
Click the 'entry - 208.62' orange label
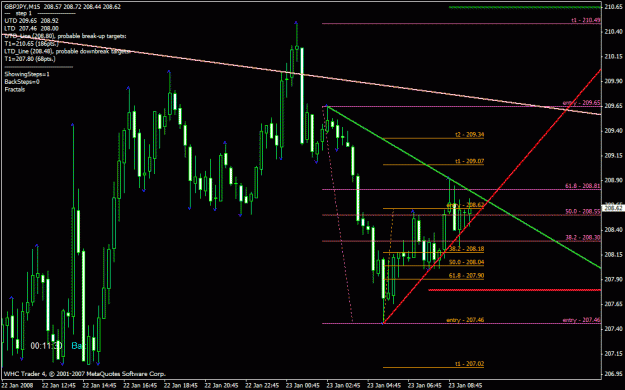(x=465, y=205)
